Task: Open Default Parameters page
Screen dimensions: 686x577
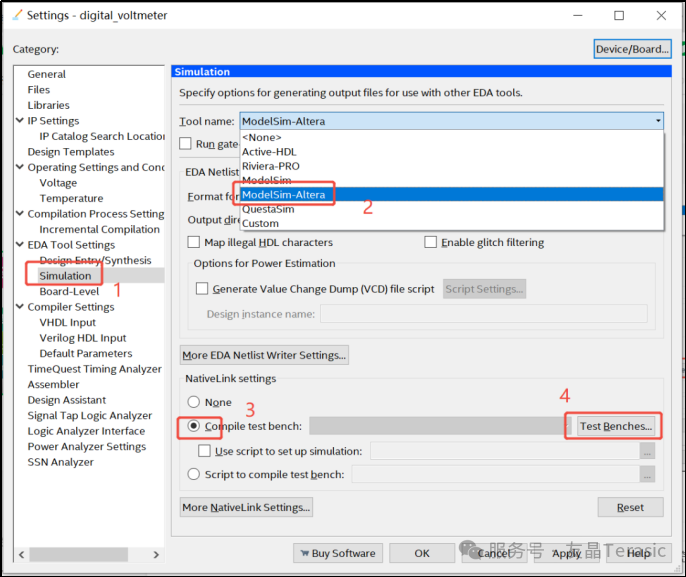Action: [86, 353]
